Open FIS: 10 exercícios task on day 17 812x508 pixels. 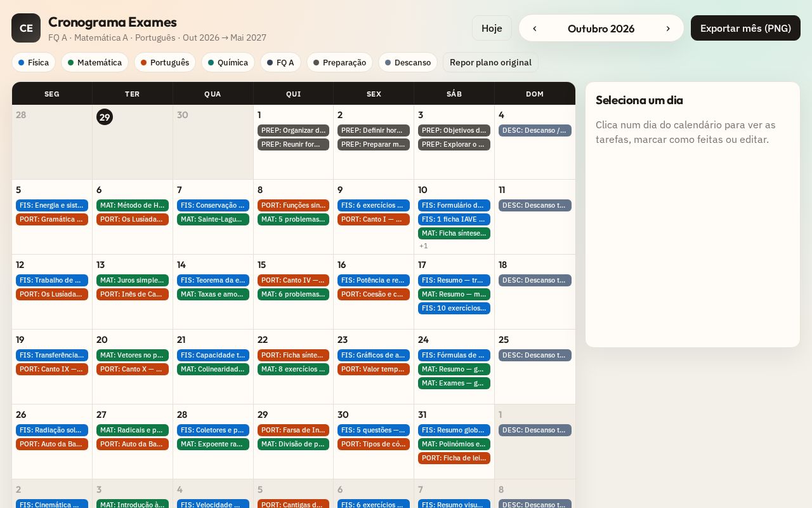click(454, 308)
